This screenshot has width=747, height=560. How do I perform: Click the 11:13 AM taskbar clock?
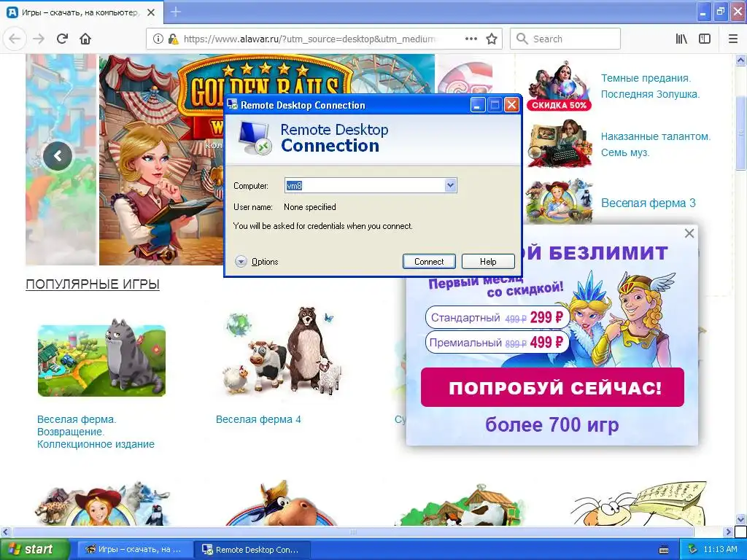[720, 550]
